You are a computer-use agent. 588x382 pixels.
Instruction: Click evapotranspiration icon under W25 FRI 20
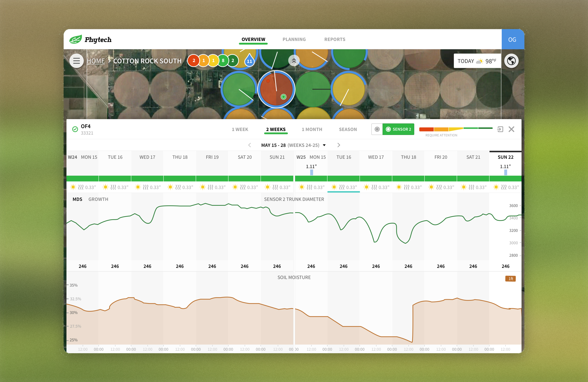(x=439, y=187)
